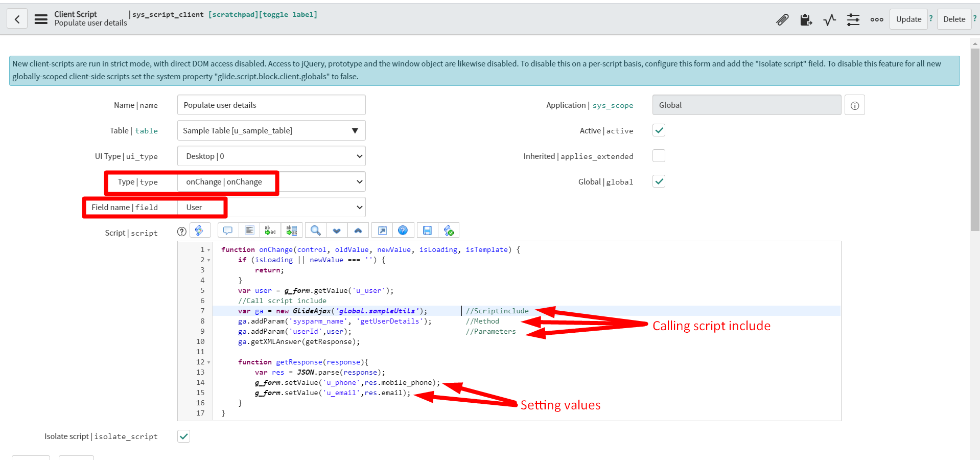This screenshot has width=980, height=460.
Task: Click the Delete button
Action: click(954, 19)
